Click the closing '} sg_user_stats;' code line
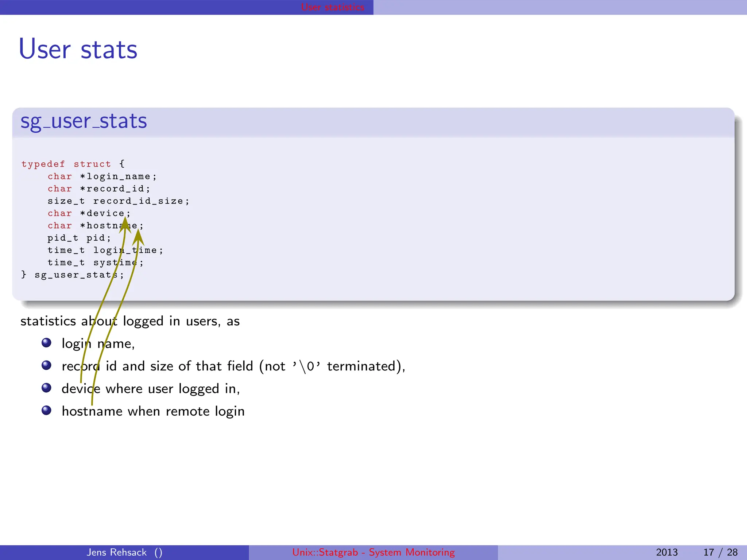 [x=73, y=275]
